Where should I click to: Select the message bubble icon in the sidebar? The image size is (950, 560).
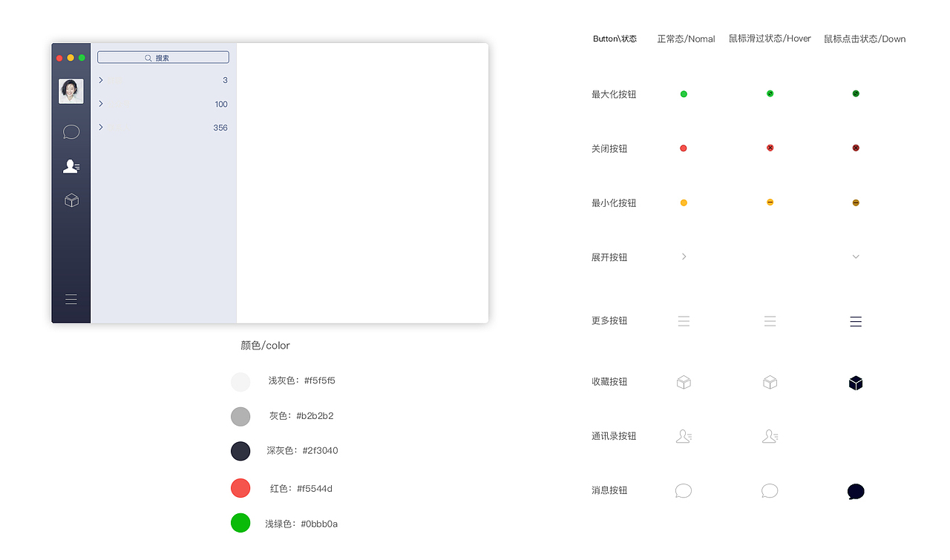click(71, 131)
